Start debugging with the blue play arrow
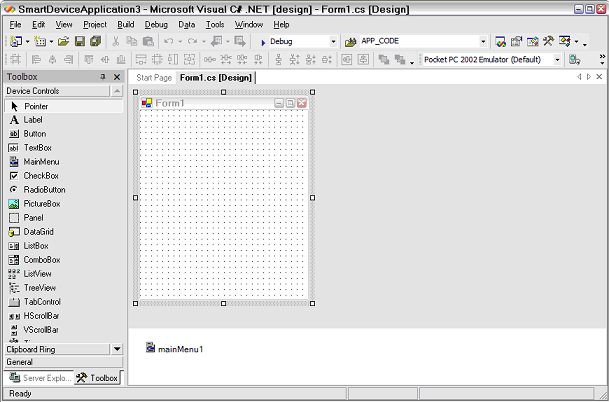The width and height of the screenshot is (609, 402). [x=263, y=42]
